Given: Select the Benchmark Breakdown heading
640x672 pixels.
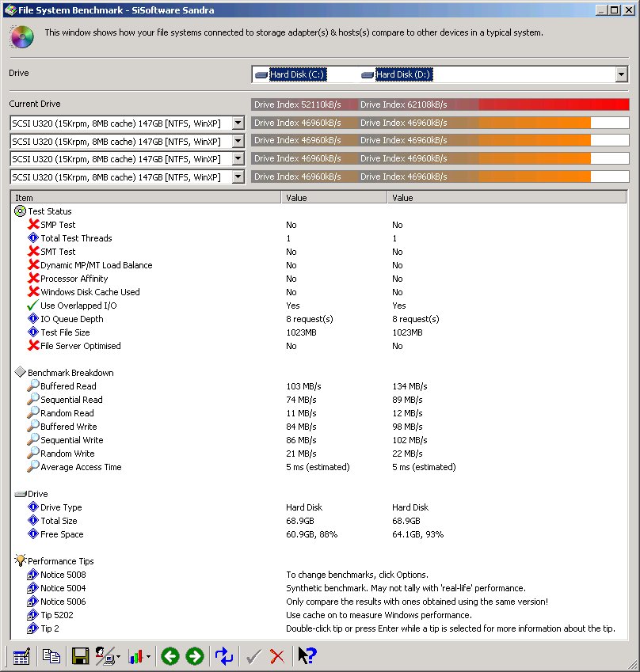Looking at the screenshot, I should 70,373.
